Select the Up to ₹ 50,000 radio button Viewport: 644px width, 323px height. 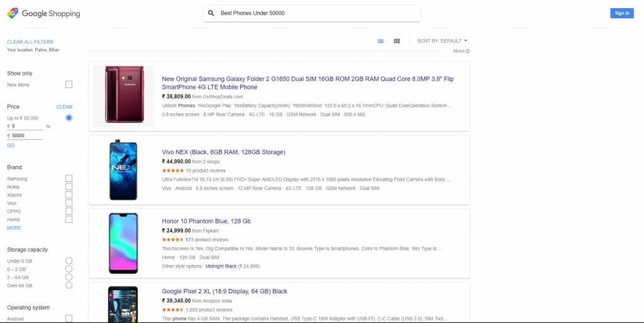69,118
